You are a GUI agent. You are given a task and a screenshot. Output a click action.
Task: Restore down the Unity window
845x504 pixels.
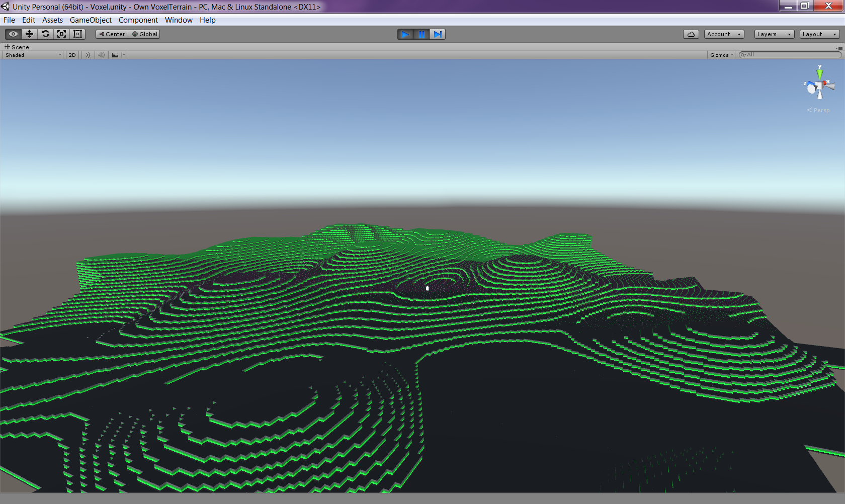click(x=805, y=6)
